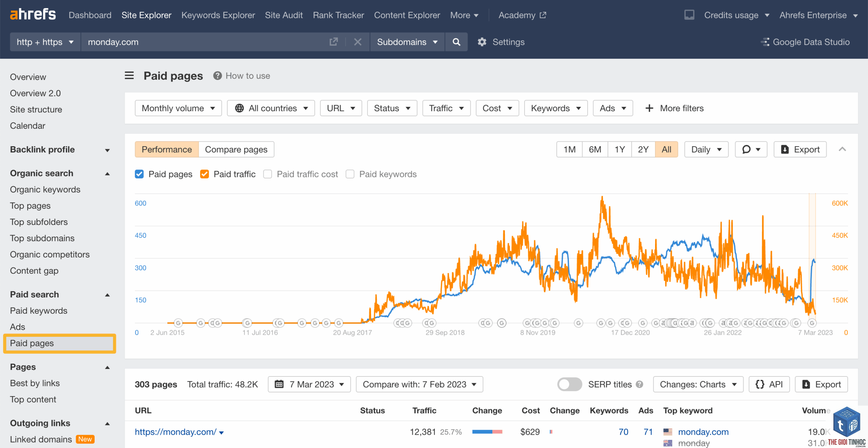Select 6M time range
The image size is (868, 448).
tap(595, 149)
